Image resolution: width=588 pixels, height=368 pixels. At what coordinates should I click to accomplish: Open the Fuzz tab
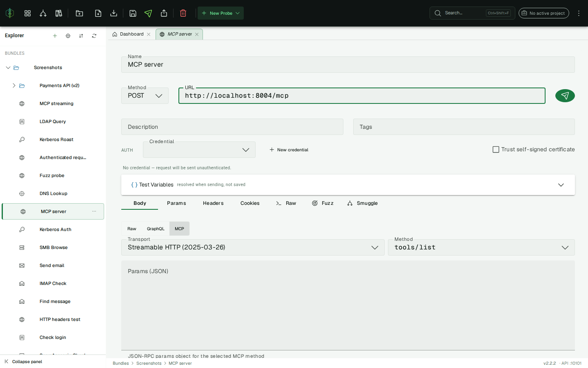click(x=323, y=203)
